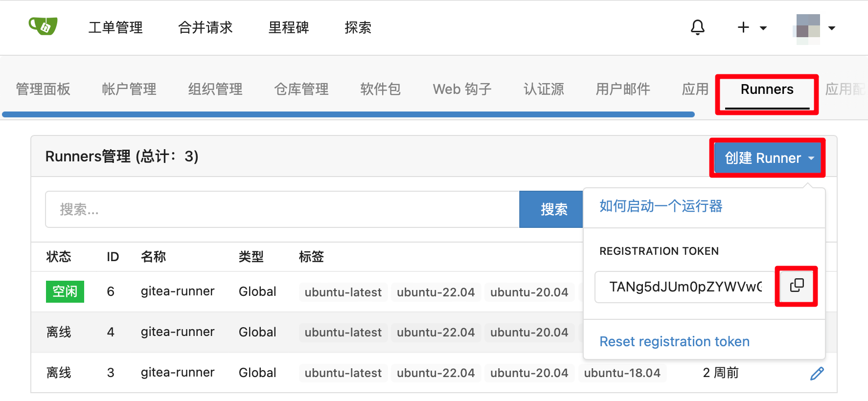The image size is (868, 401).
Task: Copy the registration token
Action: 796,286
